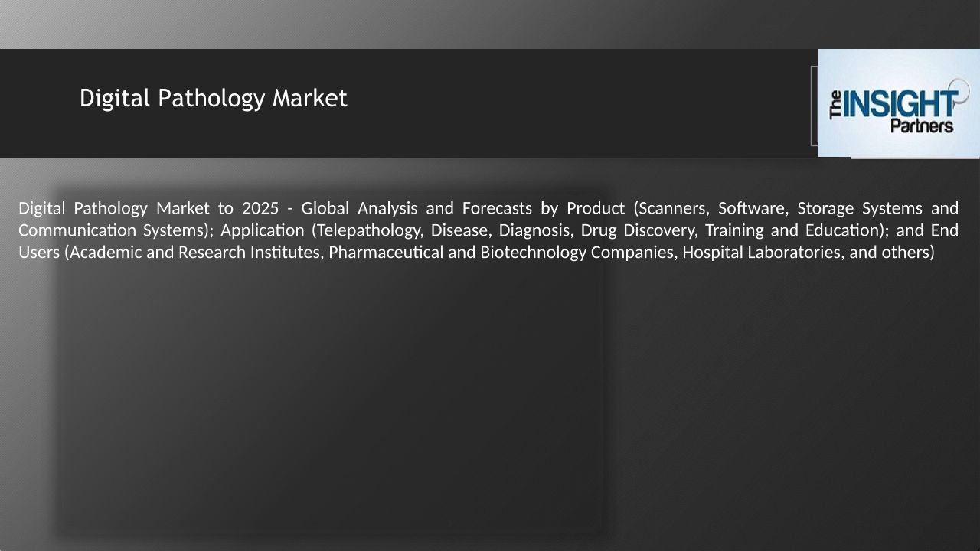Click the year "2025" in the body text

(x=260, y=208)
